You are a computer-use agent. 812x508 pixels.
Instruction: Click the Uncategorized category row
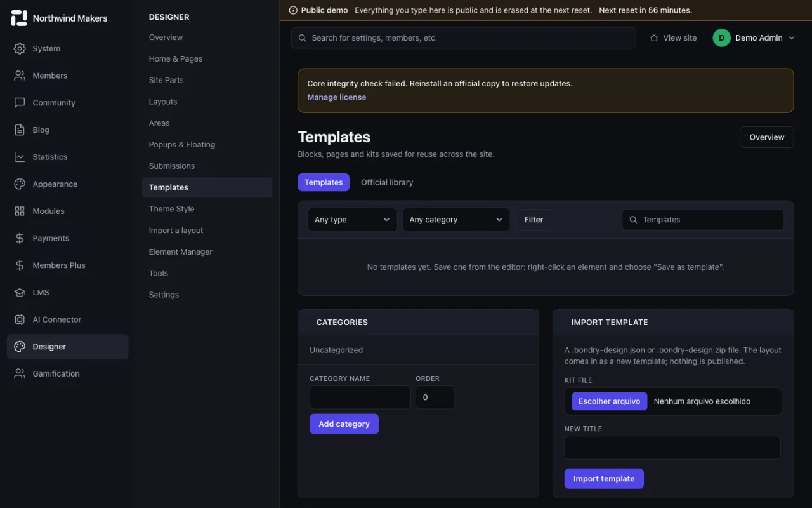(x=419, y=350)
